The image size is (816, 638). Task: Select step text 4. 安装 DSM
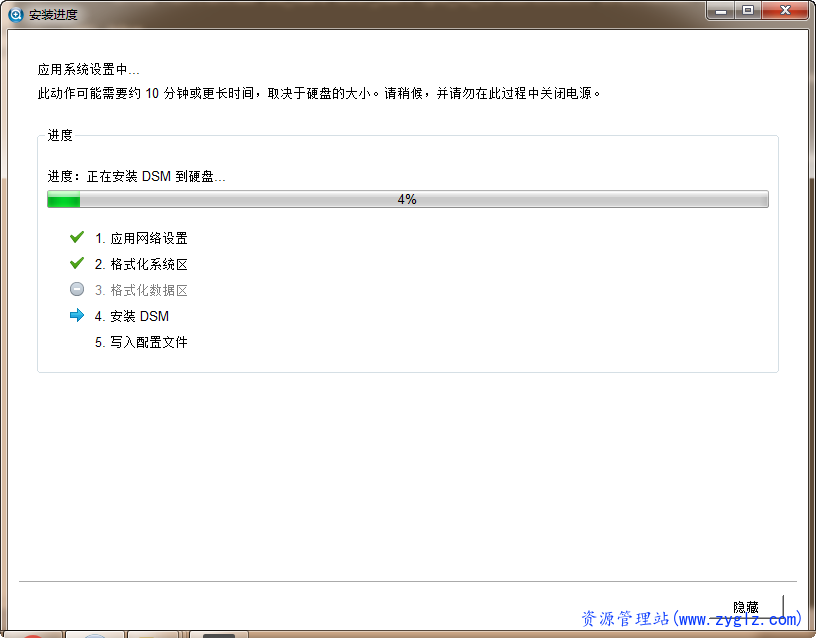point(132,316)
